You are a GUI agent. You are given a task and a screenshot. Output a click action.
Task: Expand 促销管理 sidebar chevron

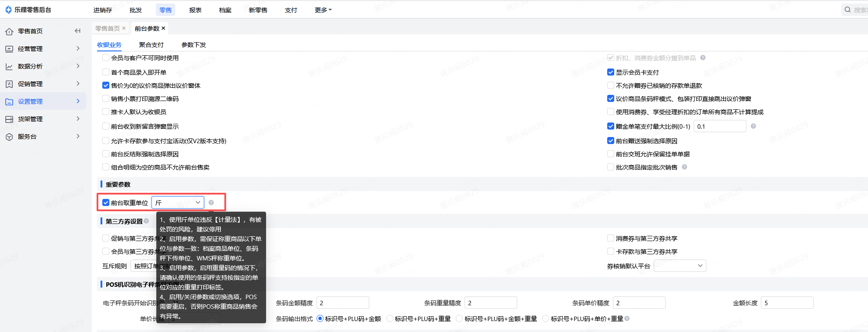pos(78,83)
